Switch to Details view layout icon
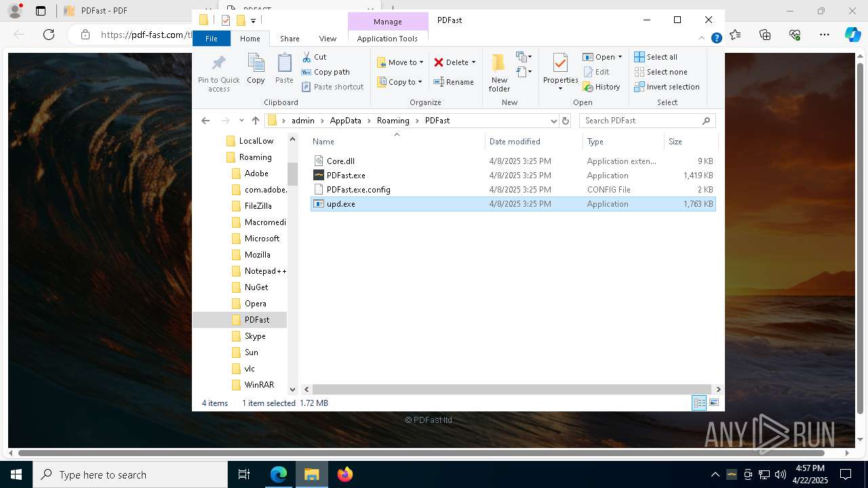Screen dimensions: 868x488 coord(699,403)
